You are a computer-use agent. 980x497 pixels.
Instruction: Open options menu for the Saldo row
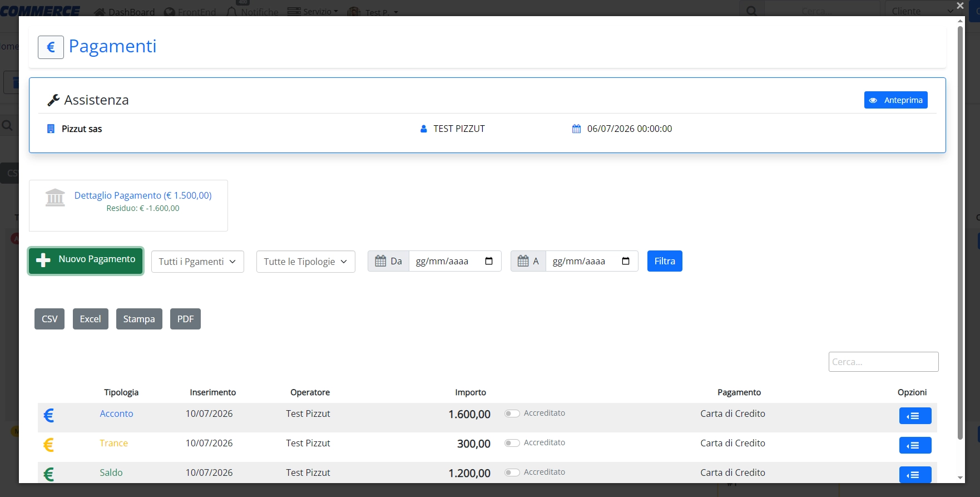[915, 475]
